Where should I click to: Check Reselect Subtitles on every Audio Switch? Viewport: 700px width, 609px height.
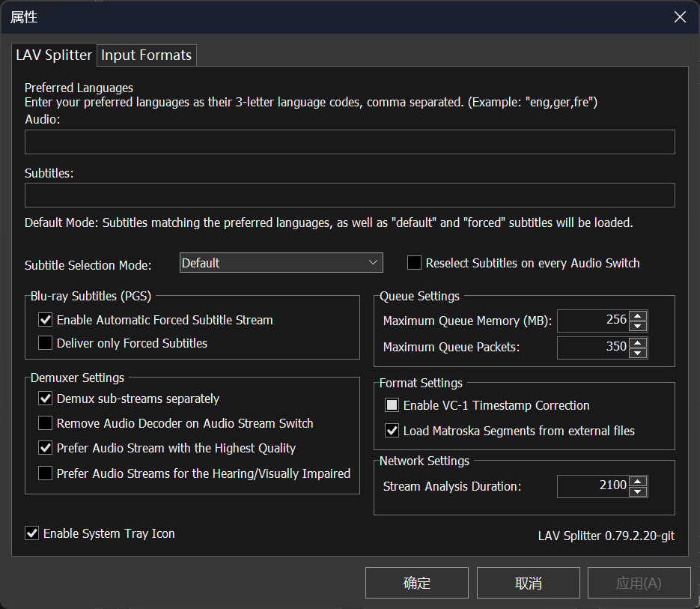[x=414, y=263]
